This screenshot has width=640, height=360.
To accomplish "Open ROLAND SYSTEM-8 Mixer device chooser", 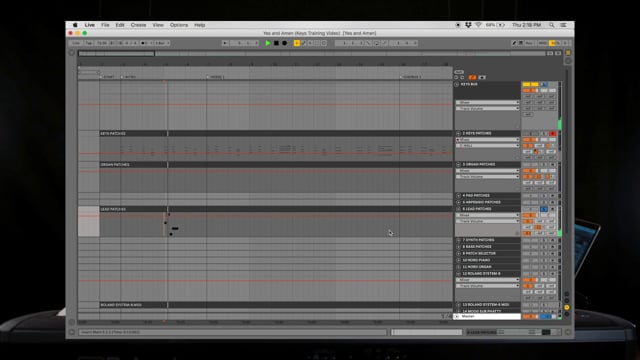I will click(487, 280).
